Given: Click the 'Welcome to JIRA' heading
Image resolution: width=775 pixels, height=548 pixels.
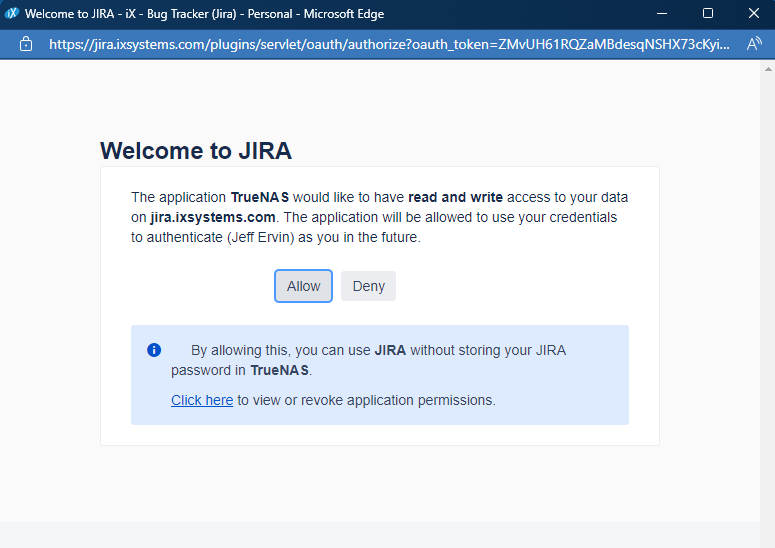Looking at the screenshot, I should point(196,150).
